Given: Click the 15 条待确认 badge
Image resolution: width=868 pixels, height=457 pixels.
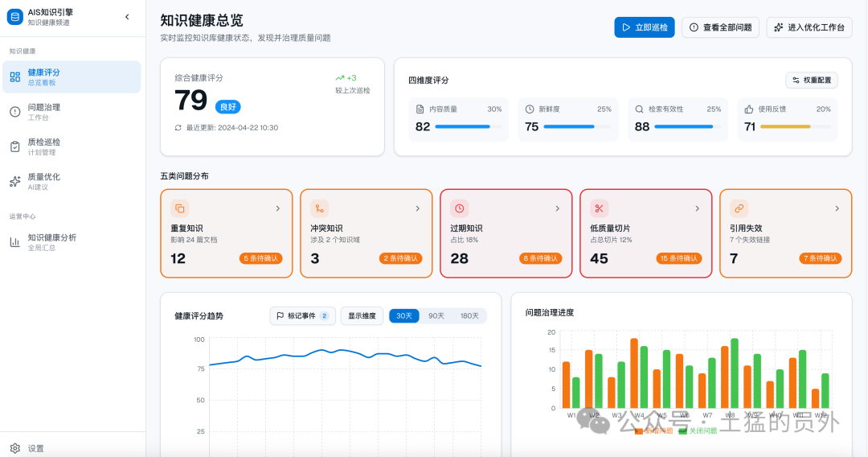Looking at the screenshot, I should click(x=678, y=258).
